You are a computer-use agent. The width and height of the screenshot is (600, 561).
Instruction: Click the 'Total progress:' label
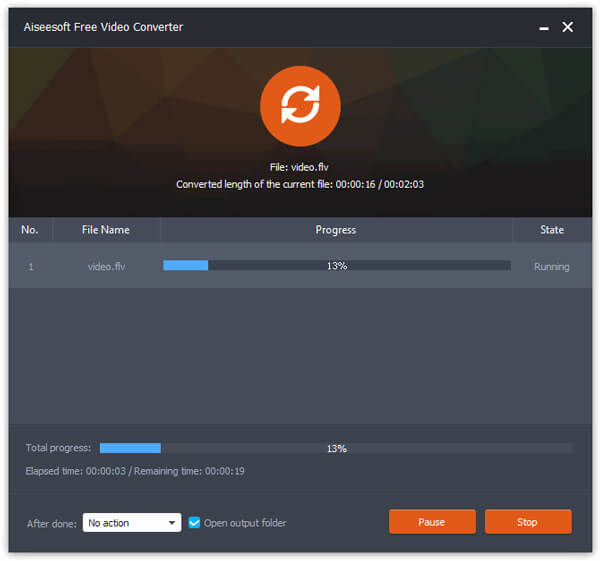coord(58,448)
